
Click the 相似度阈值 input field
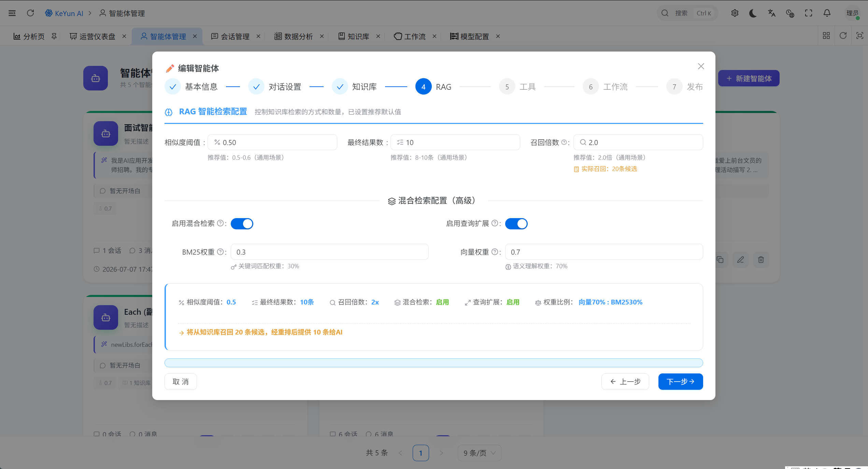[x=272, y=142]
